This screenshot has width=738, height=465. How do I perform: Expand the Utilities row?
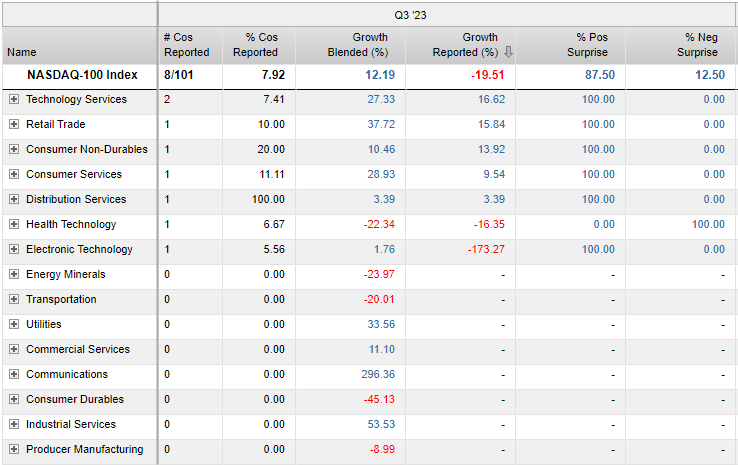(14, 324)
